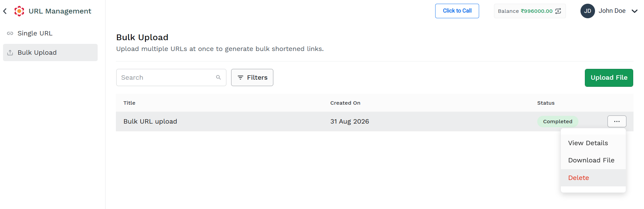Click the URL Management logo icon
The height and width of the screenshot is (209, 644).
point(19,11)
